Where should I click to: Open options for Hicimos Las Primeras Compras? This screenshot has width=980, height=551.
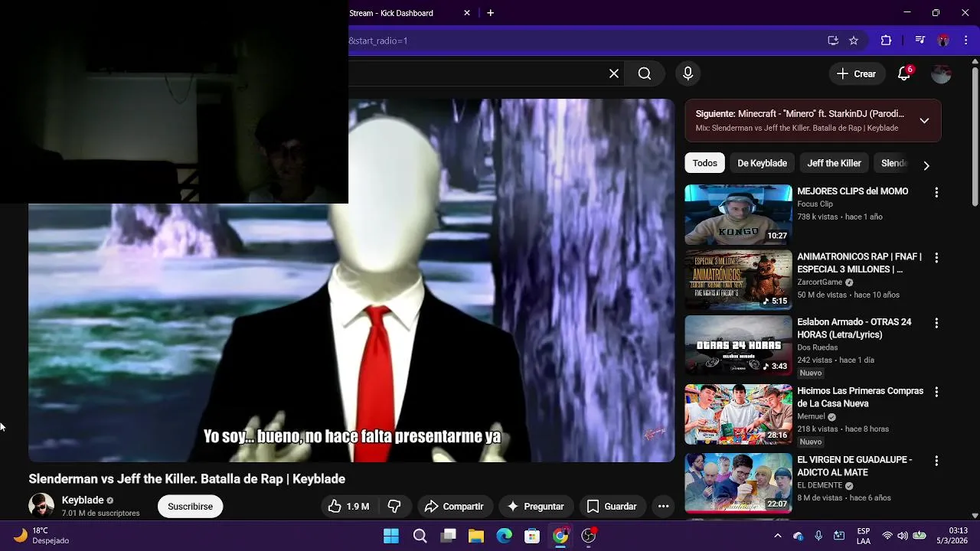[x=936, y=392]
